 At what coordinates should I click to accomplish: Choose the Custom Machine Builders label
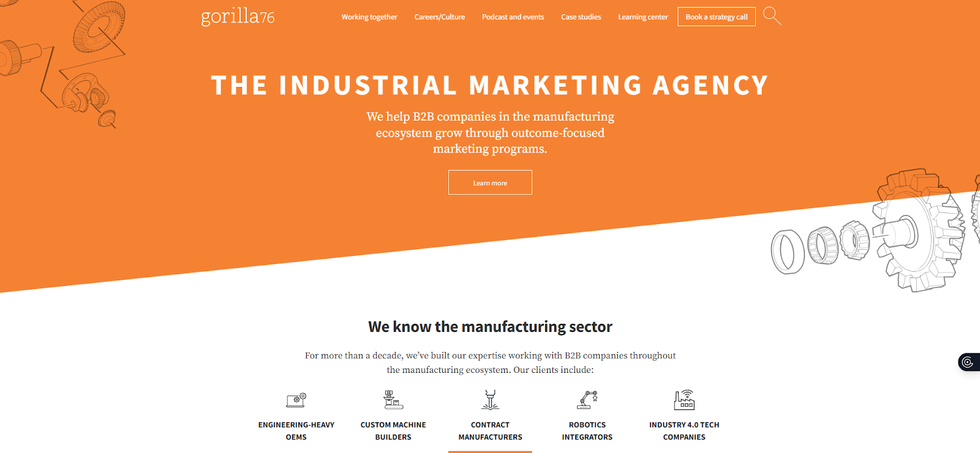coord(393,431)
